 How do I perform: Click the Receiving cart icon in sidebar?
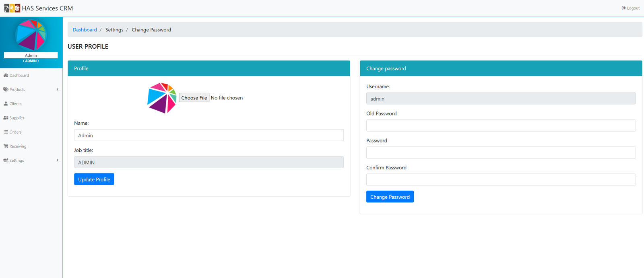(x=6, y=146)
